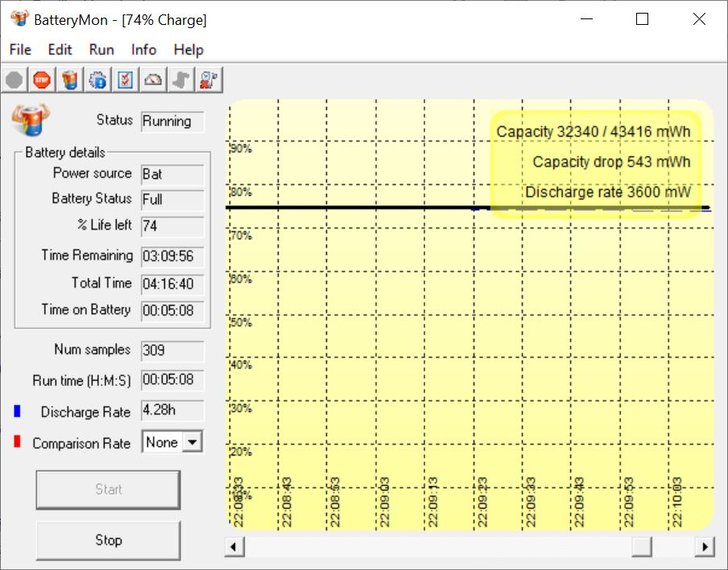Open the Help menu
The width and height of the screenshot is (728, 570).
[188, 50]
